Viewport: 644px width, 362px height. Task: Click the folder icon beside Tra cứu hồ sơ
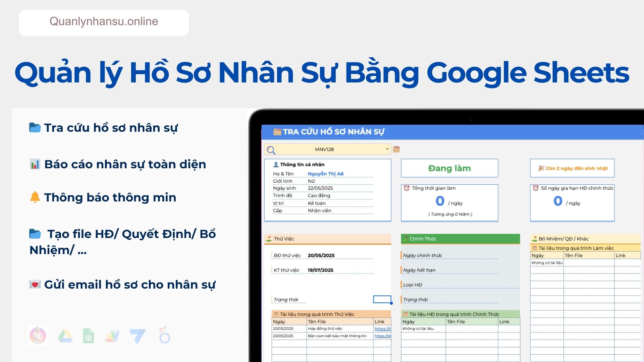pos(35,128)
